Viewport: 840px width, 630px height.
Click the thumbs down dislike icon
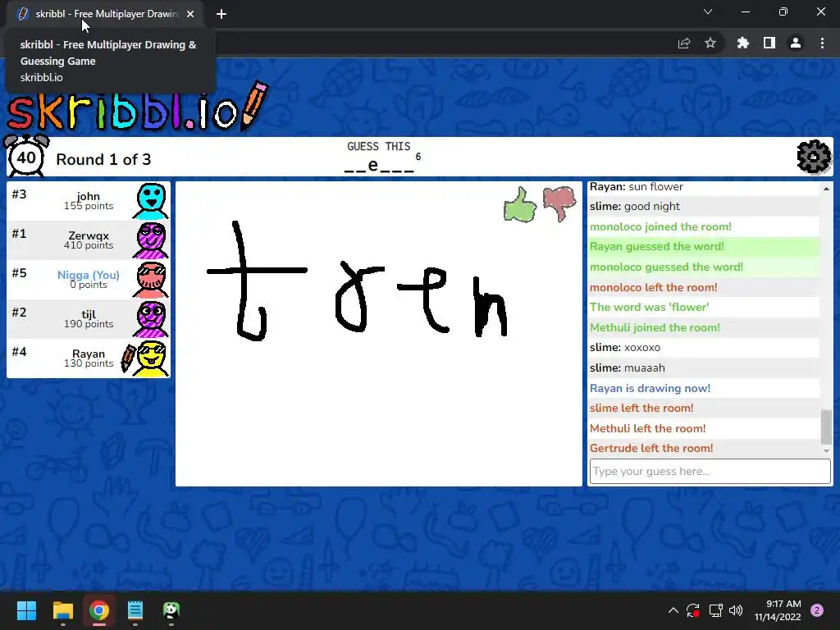point(559,203)
